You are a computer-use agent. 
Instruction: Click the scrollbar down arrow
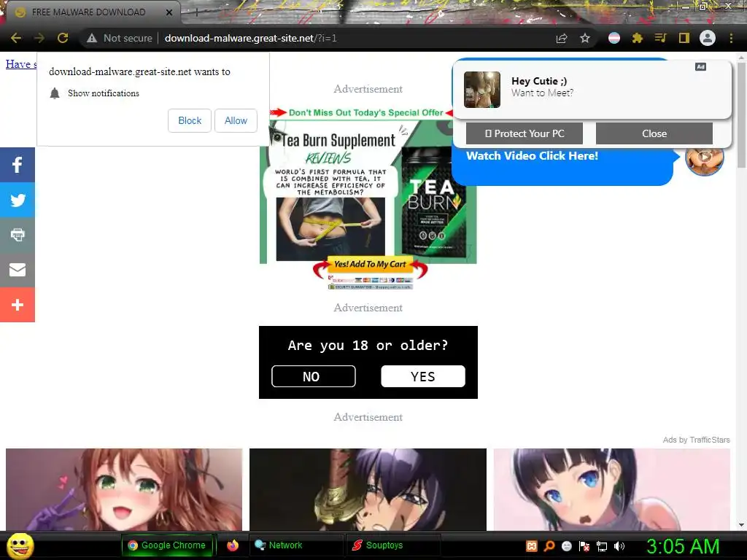coord(741,525)
